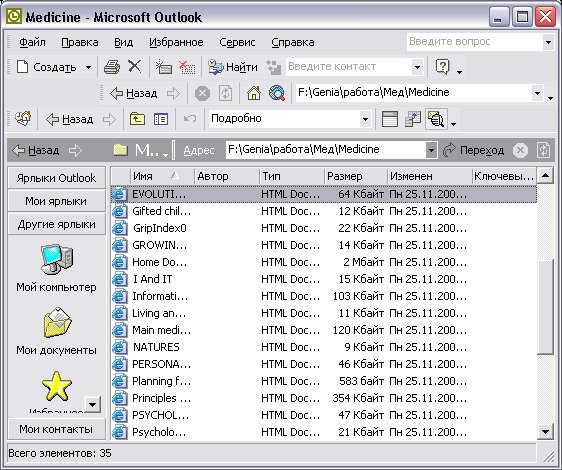Open the web toolbar address dropdown arrow
This screenshot has height=470, width=562.
pos(537,93)
